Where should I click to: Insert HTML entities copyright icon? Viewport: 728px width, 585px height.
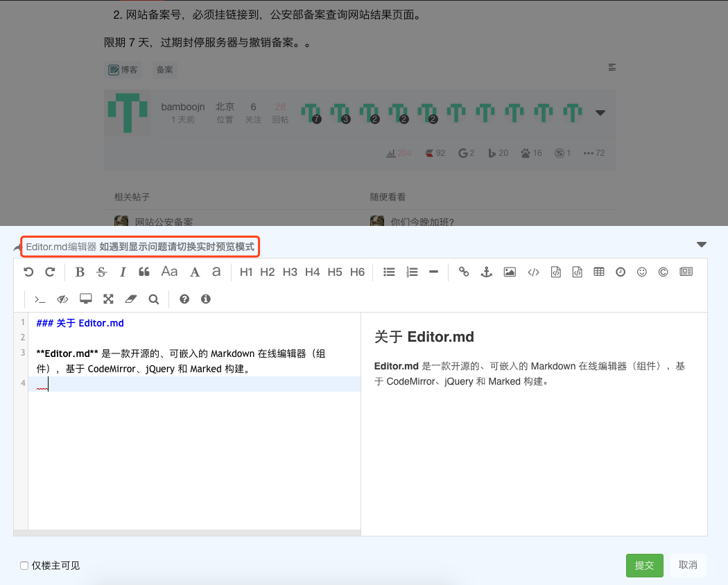click(x=663, y=272)
